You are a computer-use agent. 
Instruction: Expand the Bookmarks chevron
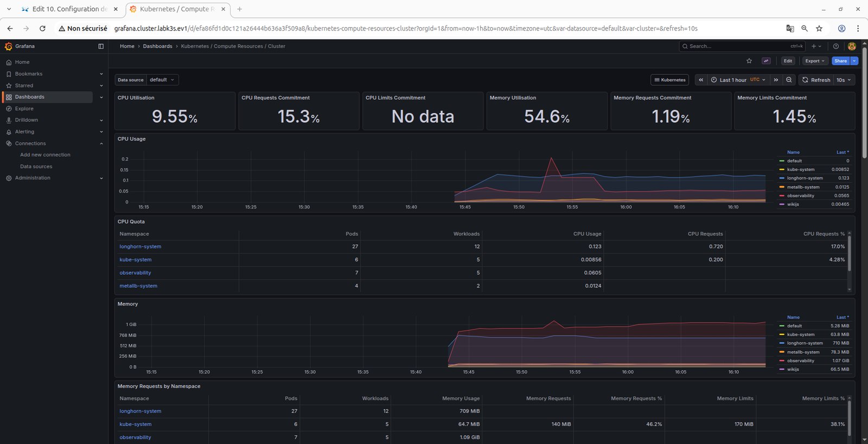pos(101,74)
